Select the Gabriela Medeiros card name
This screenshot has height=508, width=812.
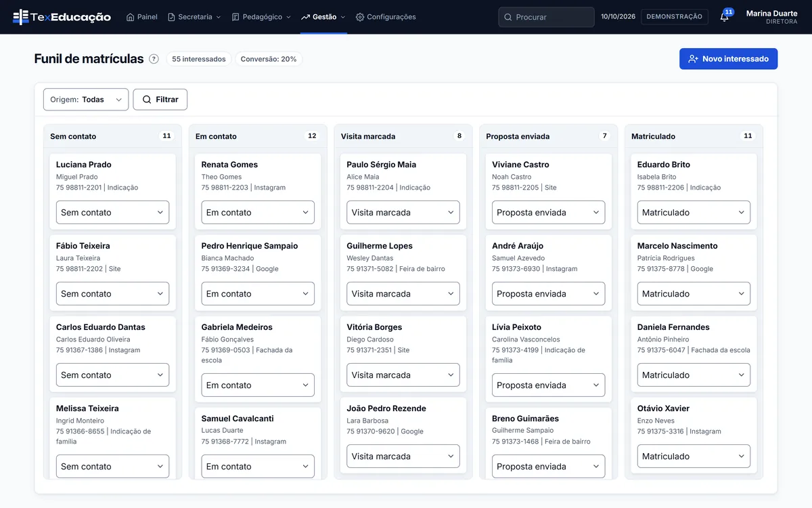coord(237,327)
